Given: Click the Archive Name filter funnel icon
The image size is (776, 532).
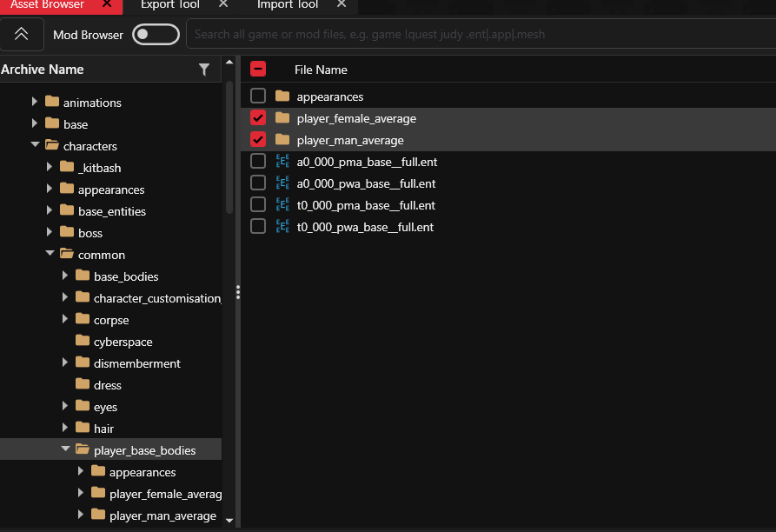Looking at the screenshot, I should pos(204,70).
